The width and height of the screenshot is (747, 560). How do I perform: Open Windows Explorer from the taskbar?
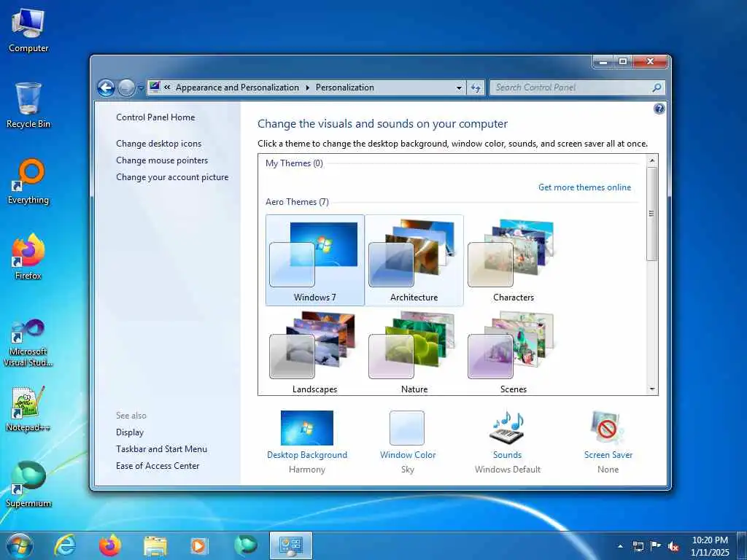click(155, 546)
